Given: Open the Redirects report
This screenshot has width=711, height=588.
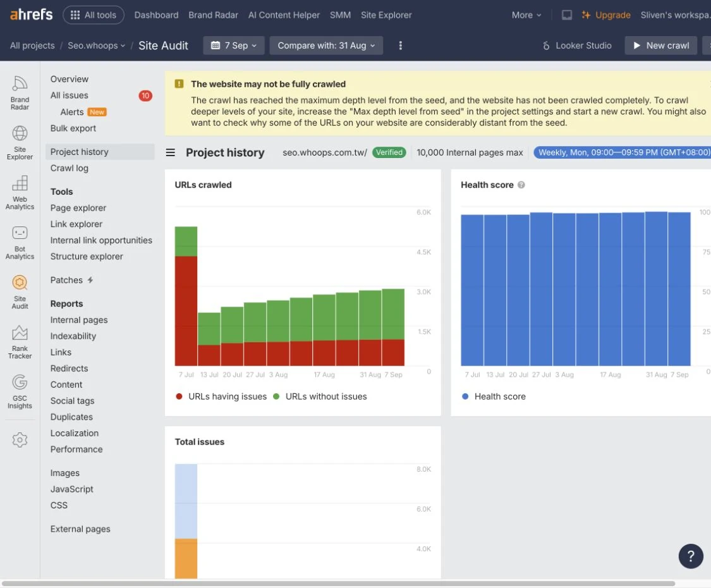Looking at the screenshot, I should (69, 369).
